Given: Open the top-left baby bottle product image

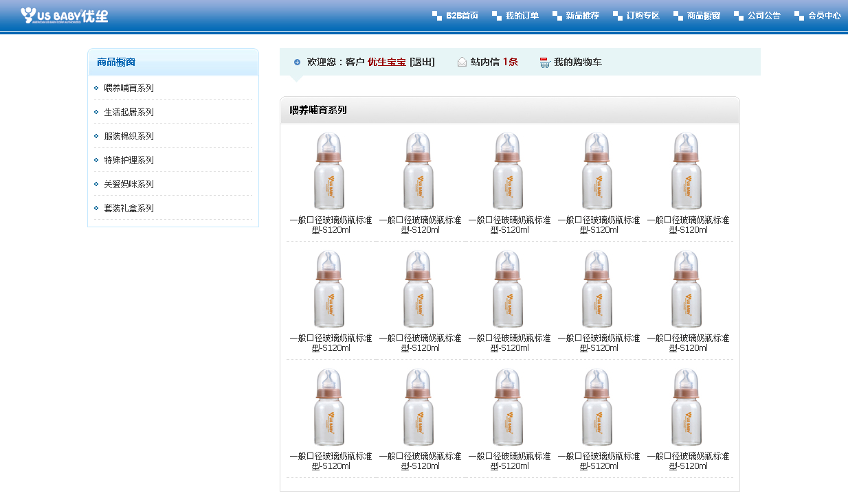Looking at the screenshot, I should point(330,171).
